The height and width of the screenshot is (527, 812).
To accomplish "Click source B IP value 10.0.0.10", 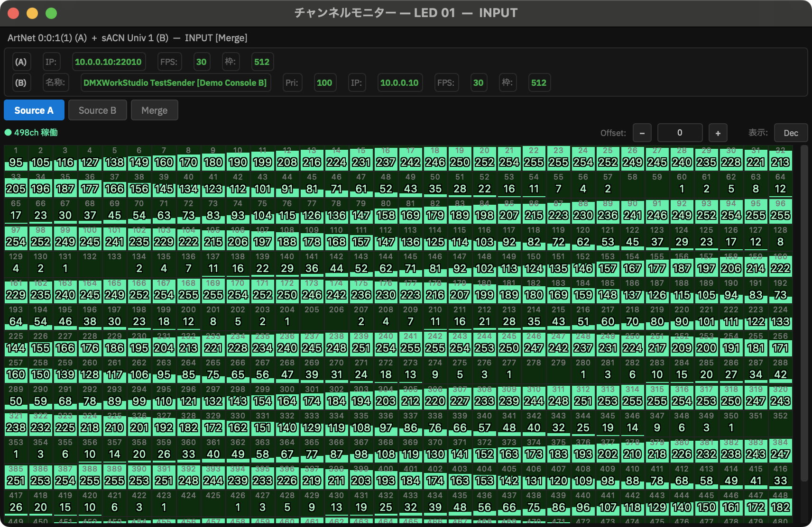I will pyautogui.click(x=399, y=82).
